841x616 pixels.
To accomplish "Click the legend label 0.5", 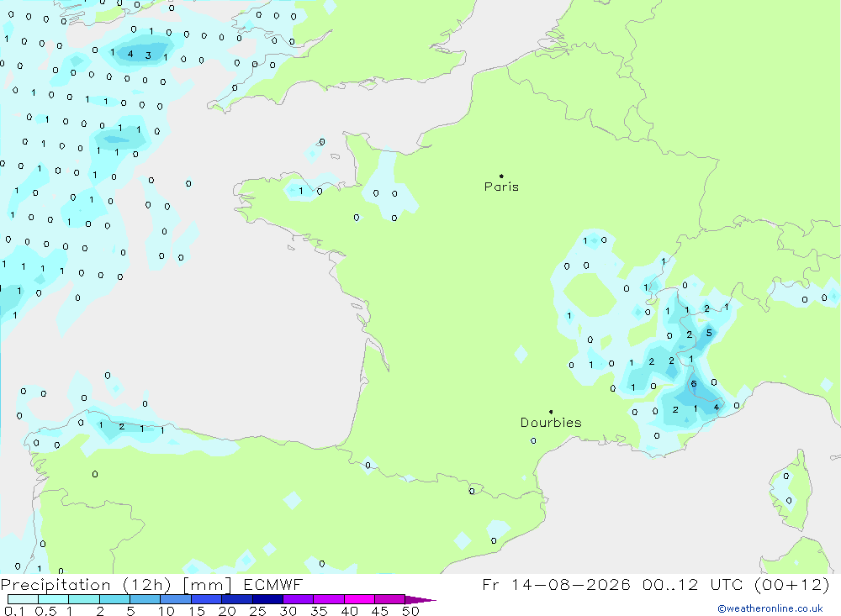I will [x=45, y=611].
